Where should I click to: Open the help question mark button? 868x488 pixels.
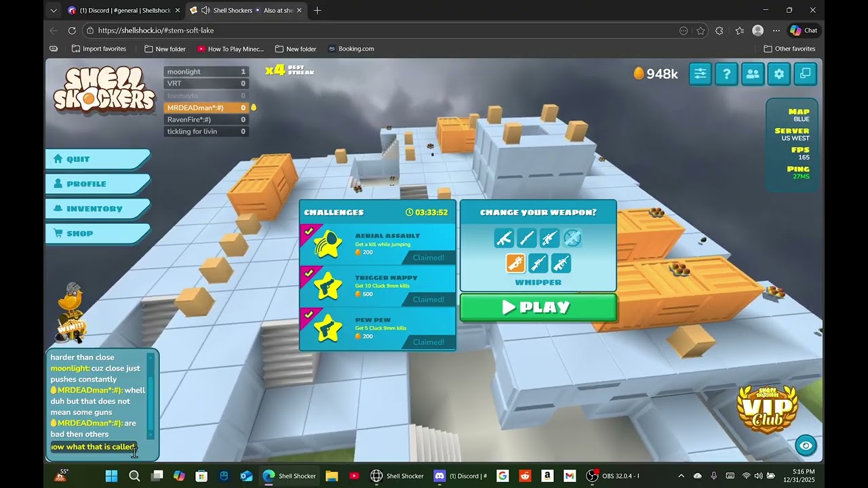pyautogui.click(x=726, y=74)
